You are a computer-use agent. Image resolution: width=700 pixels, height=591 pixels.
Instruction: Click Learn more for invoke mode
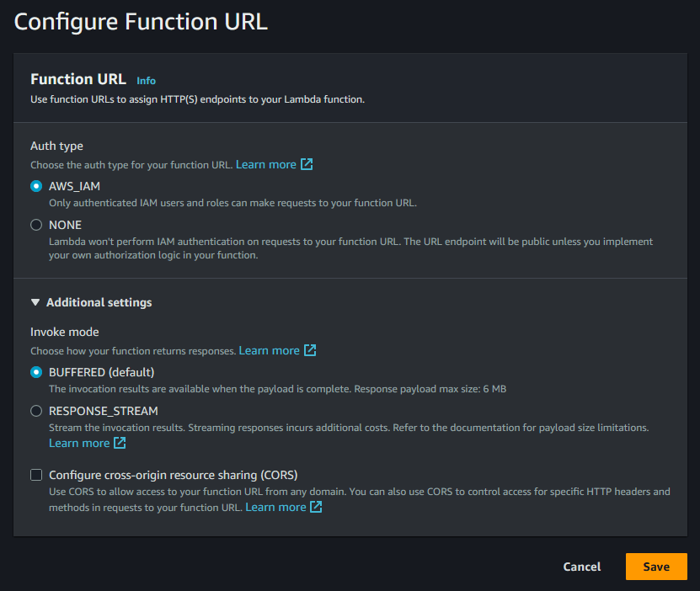tap(270, 350)
